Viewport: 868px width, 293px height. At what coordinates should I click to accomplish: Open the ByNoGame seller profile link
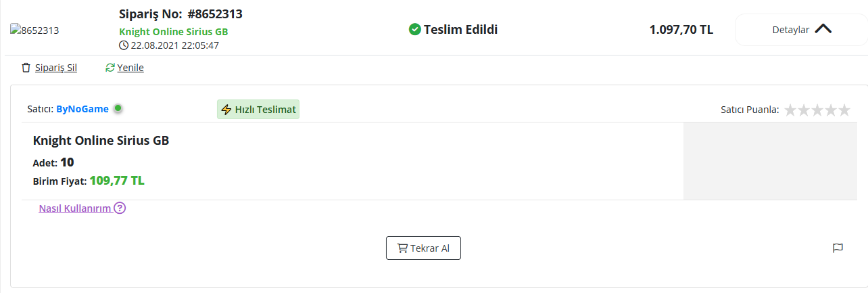[x=82, y=108]
